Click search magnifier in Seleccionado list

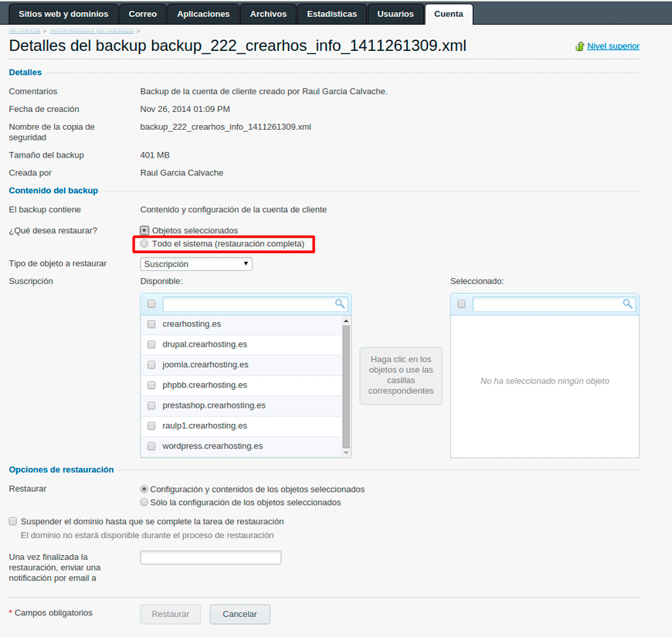(x=627, y=304)
